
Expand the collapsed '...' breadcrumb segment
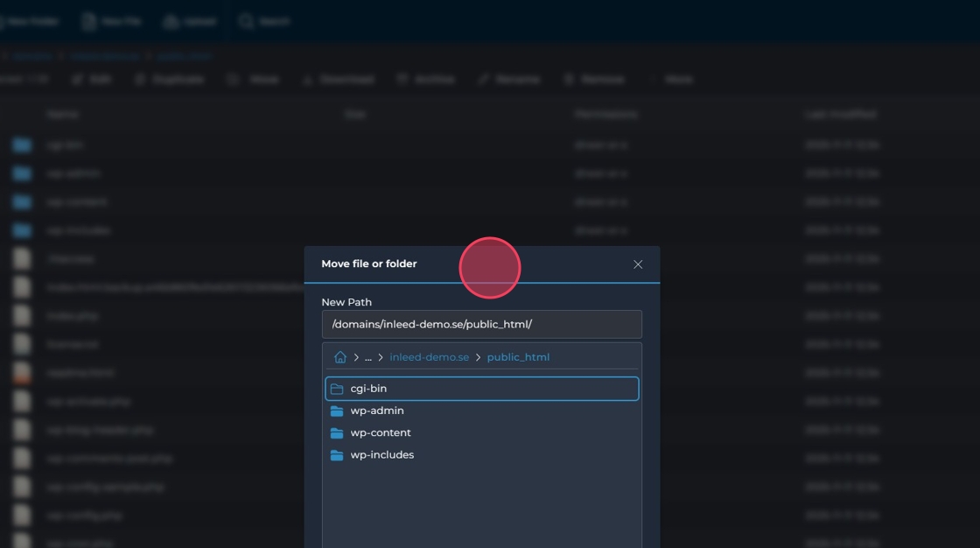coord(368,357)
